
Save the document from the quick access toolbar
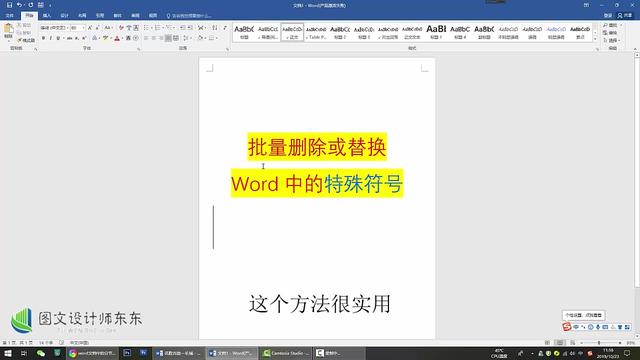[9, 5]
